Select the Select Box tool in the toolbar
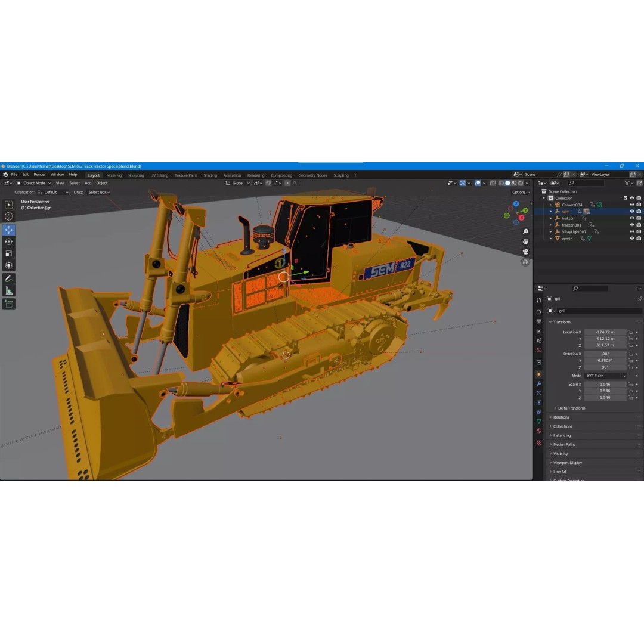This screenshot has height=644, width=644. 8,205
